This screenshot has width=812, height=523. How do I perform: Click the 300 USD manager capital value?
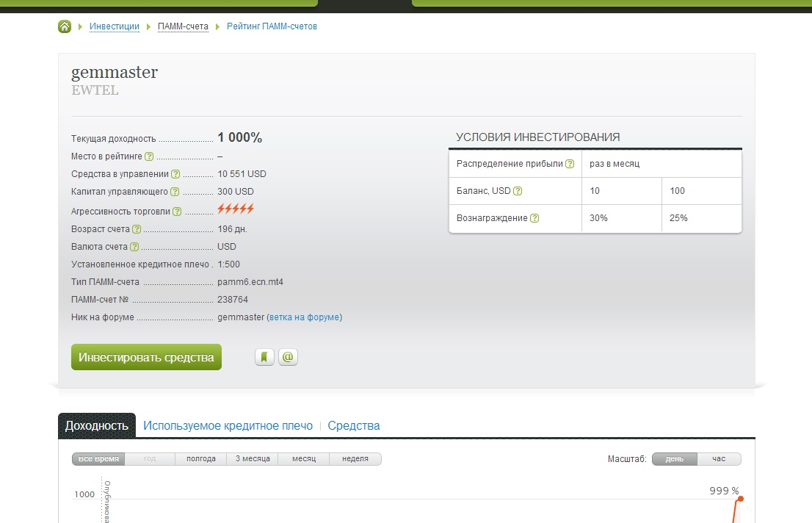tap(235, 191)
